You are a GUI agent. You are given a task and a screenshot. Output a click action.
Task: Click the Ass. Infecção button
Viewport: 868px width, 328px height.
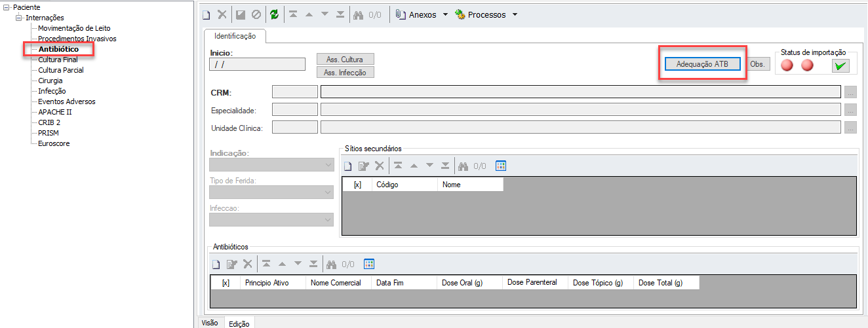pyautogui.click(x=345, y=73)
